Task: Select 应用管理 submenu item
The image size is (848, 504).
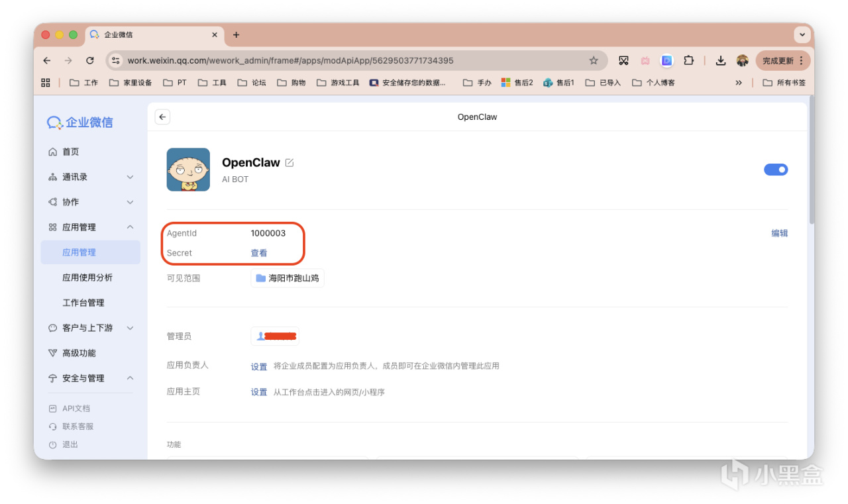Action: pos(90,252)
